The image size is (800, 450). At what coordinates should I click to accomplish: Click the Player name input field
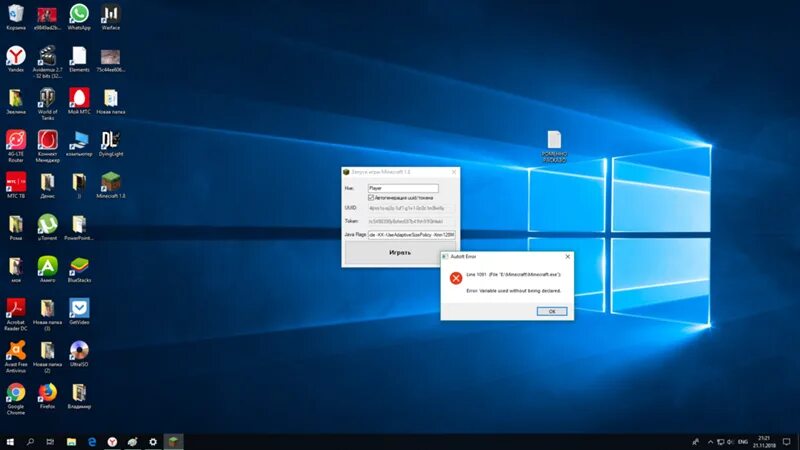pyautogui.click(x=403, y=188)
